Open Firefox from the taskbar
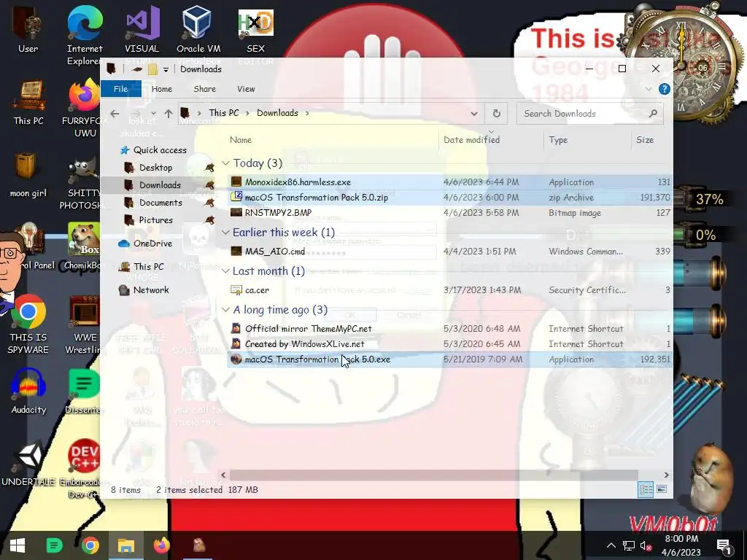This screenshot has width=747, height=560. click(161, 545)
